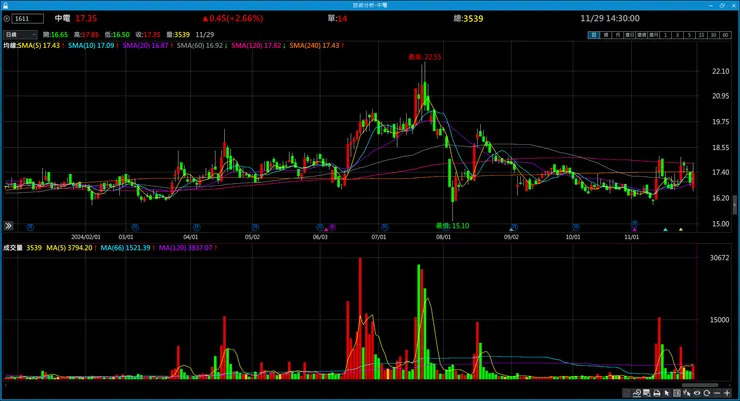The height and width of the screenshot is (401, 740).
Task: Select the 還日 adjusted daily tab
Action: tap(629, 35)
